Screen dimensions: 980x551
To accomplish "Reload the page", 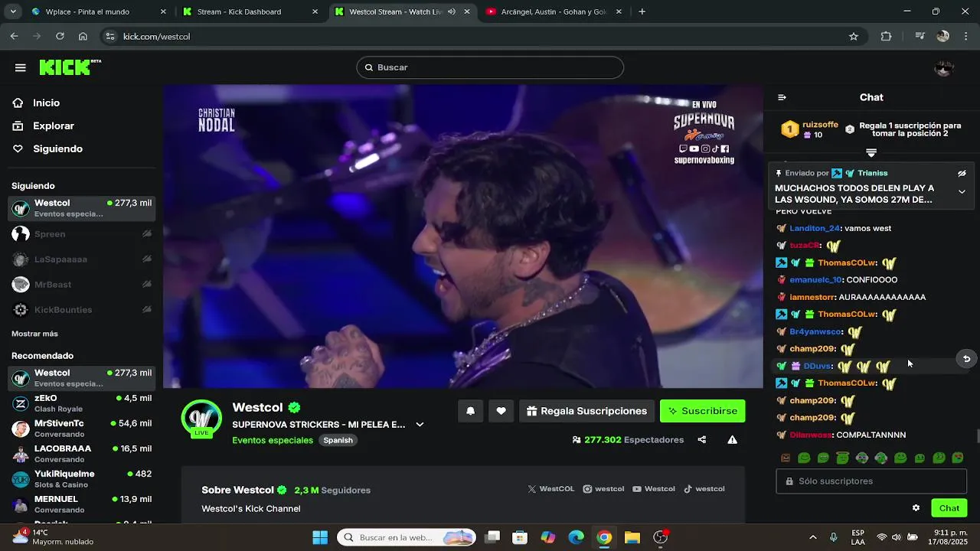I will [x=60, y=36].
